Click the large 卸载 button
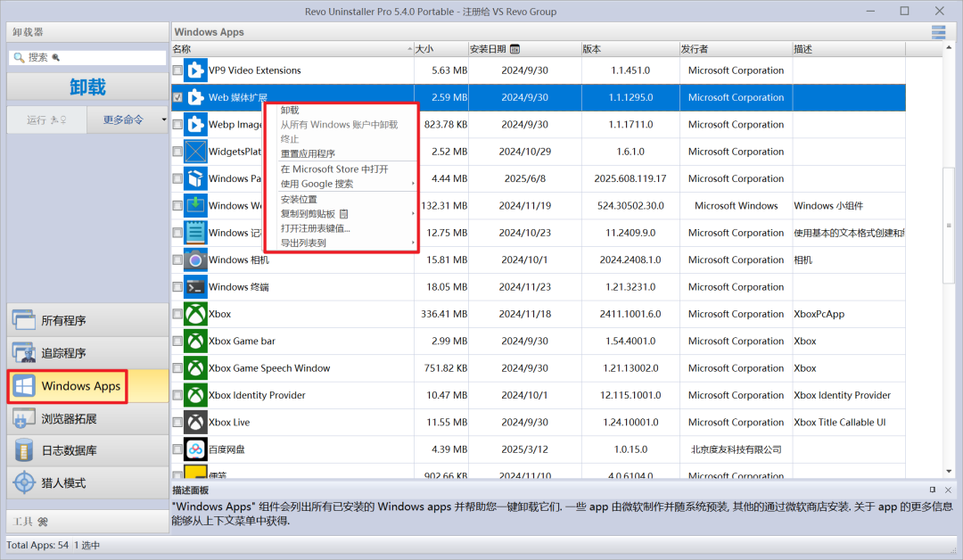The height and width of the screenshot is (560, 963). [87, 87]
